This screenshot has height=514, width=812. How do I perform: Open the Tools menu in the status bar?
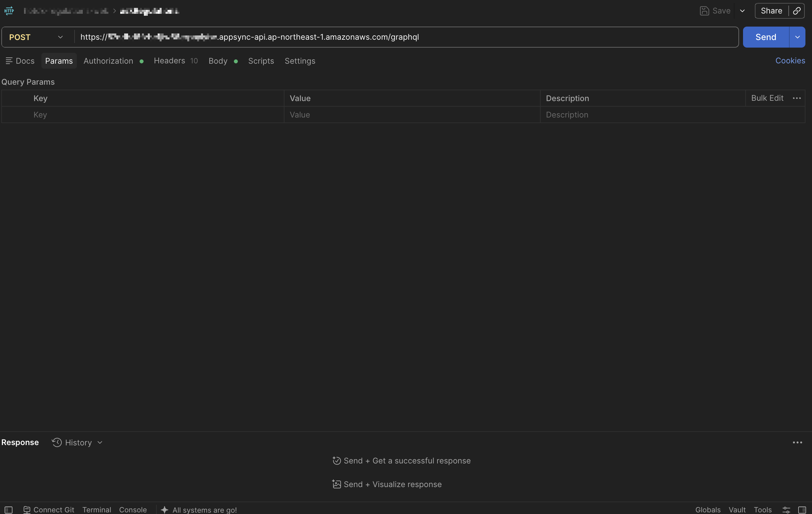coord(763,510)
